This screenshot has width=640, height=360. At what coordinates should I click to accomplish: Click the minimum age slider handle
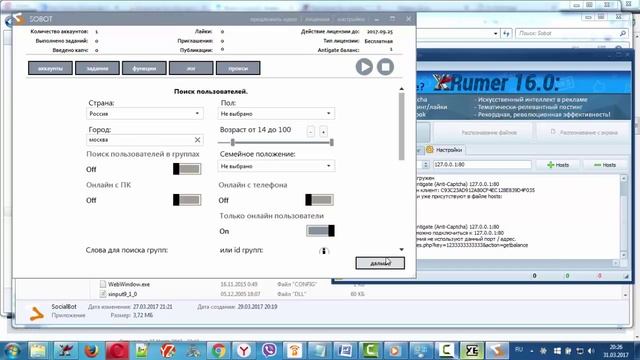[x=233, y=142]
